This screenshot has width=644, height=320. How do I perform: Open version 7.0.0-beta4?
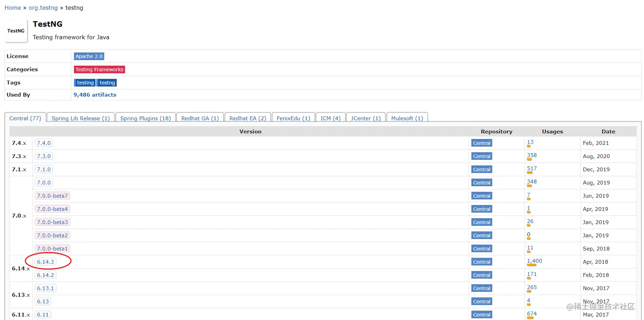(x=52, y=209)
